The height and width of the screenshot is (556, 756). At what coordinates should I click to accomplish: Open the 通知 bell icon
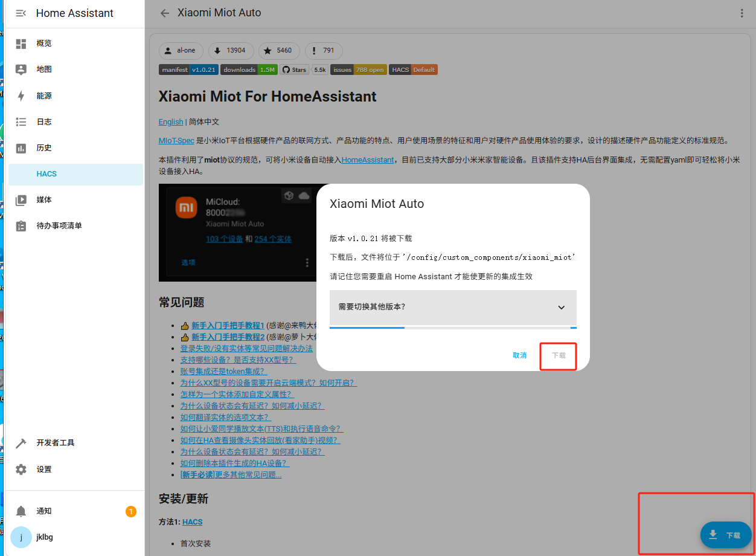point(21,511)
